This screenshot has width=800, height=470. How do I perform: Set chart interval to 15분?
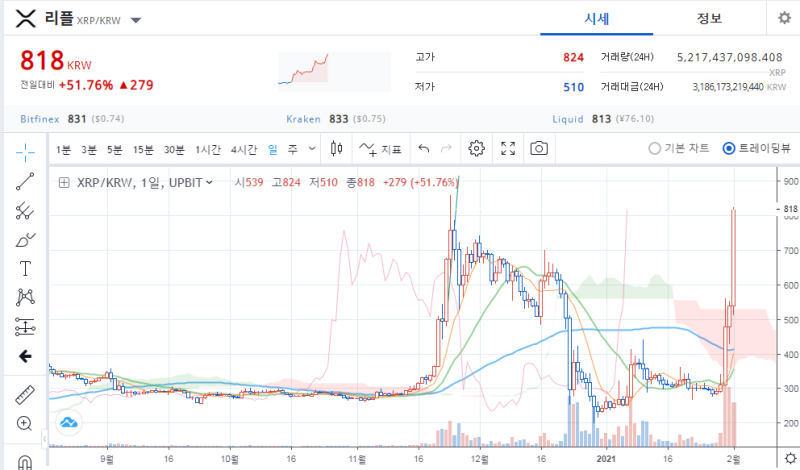(x=143, y=150)
